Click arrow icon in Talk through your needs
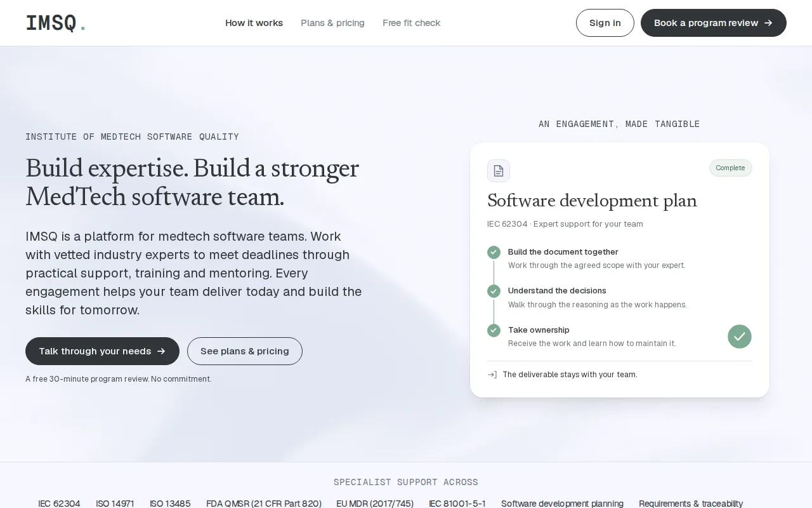This screenshot has width=812, height=508. coord(161,351)
